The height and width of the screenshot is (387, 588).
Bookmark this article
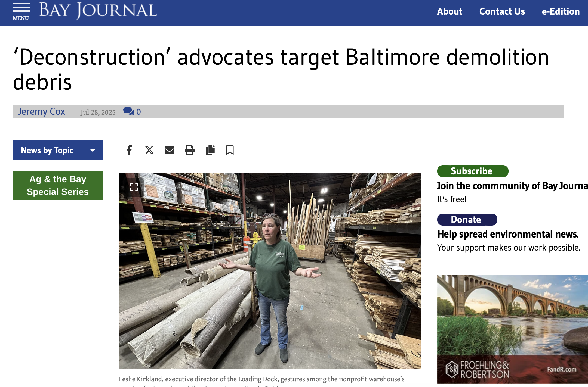[x=230, y=150]
